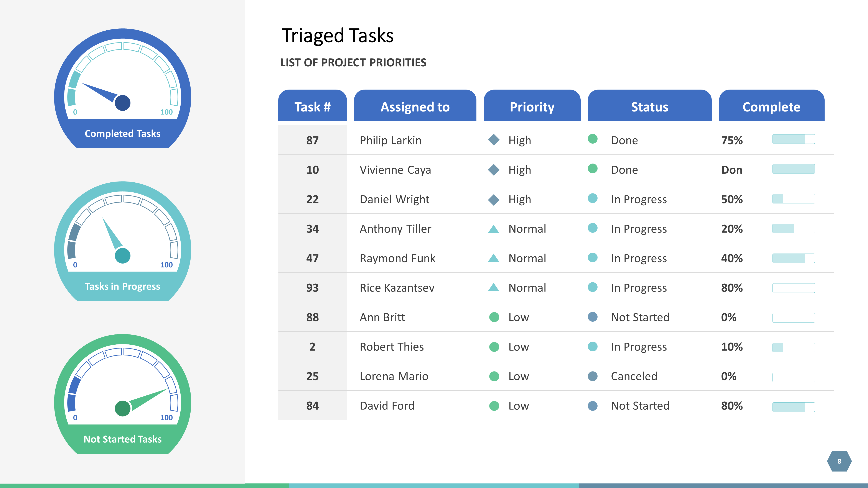Select the Task # column header

[x=312, y=107]
